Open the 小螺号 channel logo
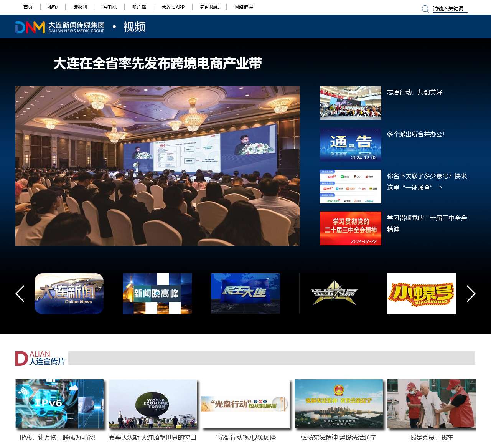Viewport: 491px width, 448px height. [x=422, y=294]
